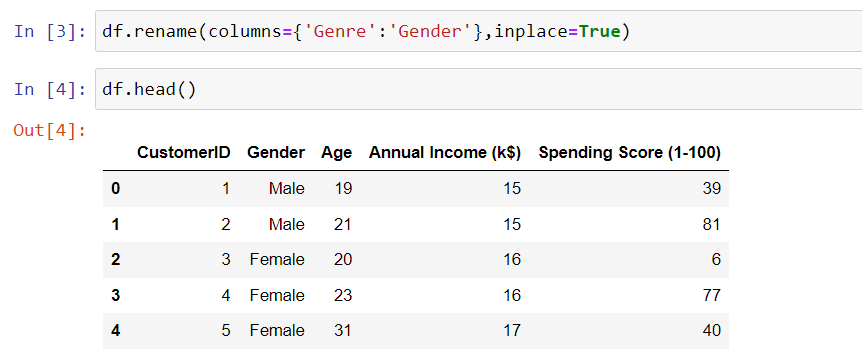This screenshot has width=862, height=361.
Task: Click the df.rename code cell input
Action: (x=478, y=31)
